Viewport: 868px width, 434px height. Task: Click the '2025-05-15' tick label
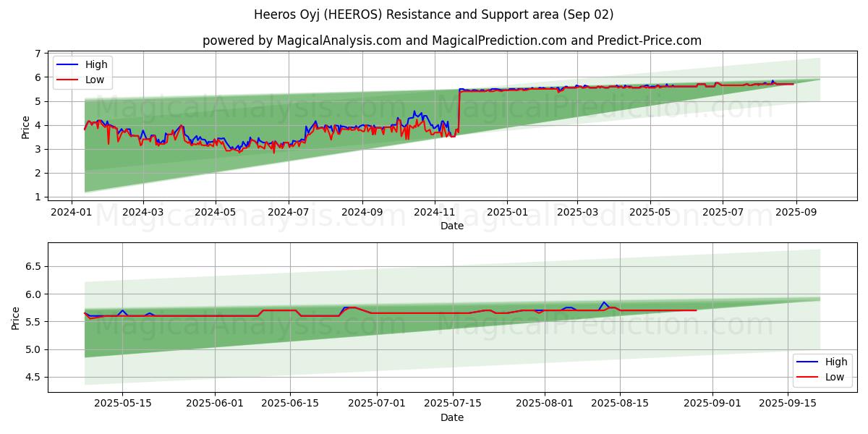pos(122,403)
